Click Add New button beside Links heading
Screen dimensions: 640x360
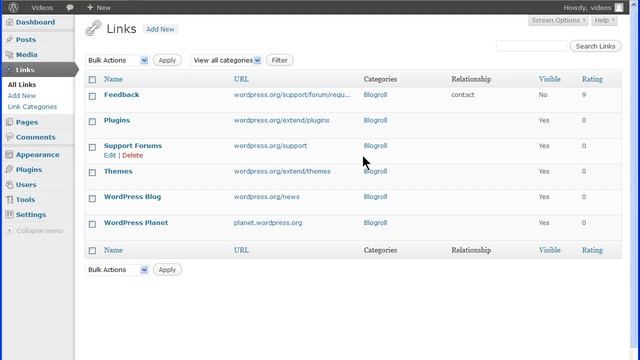point(160,29)
